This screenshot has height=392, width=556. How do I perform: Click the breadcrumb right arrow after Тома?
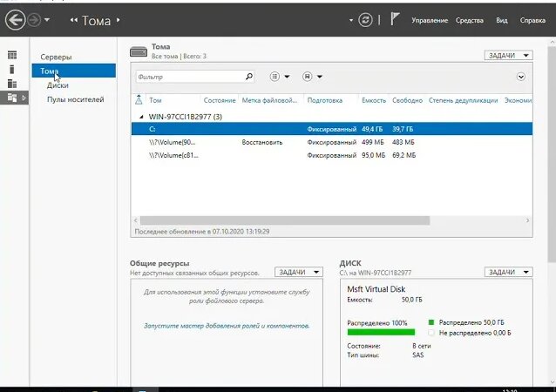pyautogui.click(x=118, y=20)
